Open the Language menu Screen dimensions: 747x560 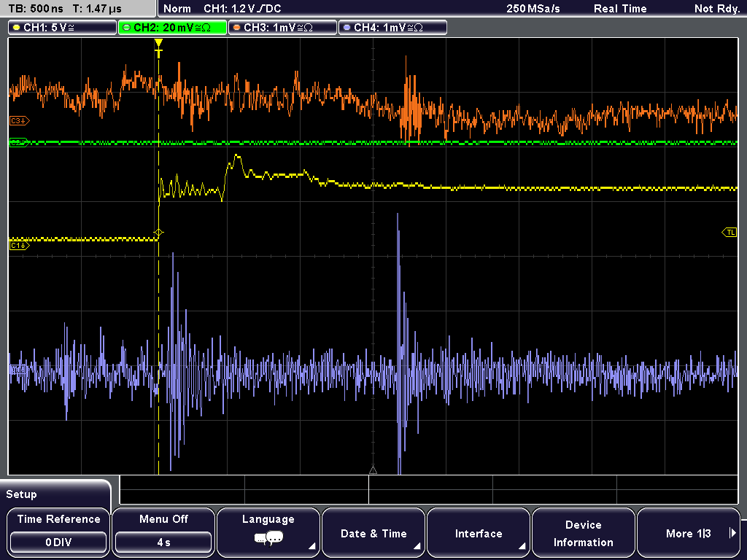point(268,532)
